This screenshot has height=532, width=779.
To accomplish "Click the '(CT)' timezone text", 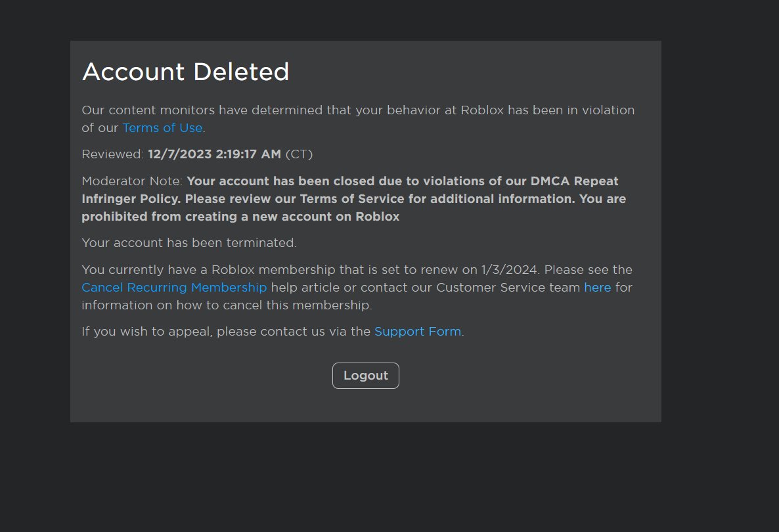I will (299, 154).
